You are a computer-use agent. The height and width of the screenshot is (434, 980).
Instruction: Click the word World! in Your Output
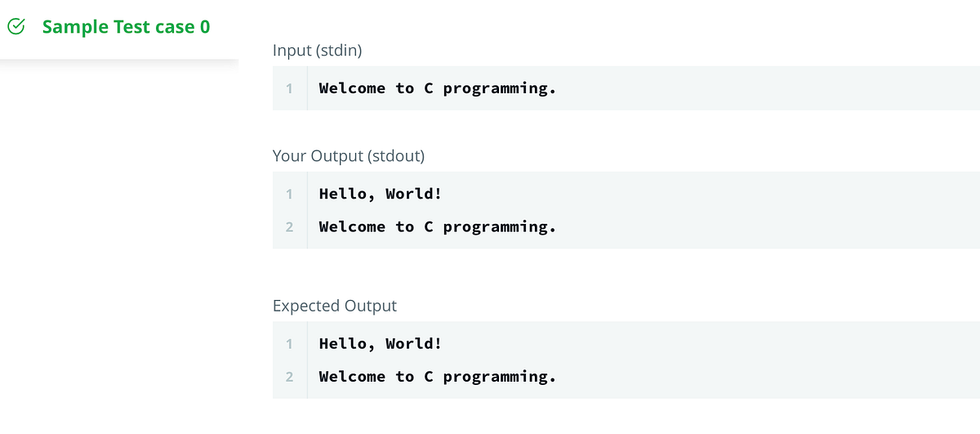coord(413,194)
